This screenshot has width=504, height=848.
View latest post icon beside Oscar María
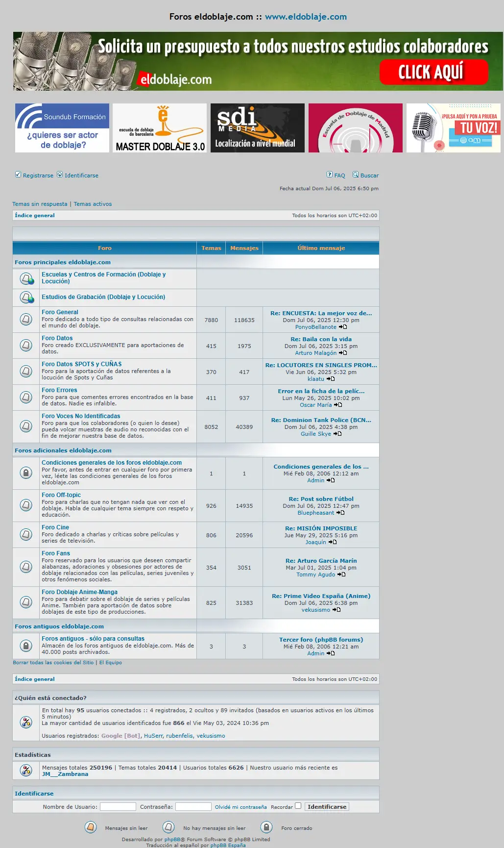pyautogui.click(x=338, y=405)
